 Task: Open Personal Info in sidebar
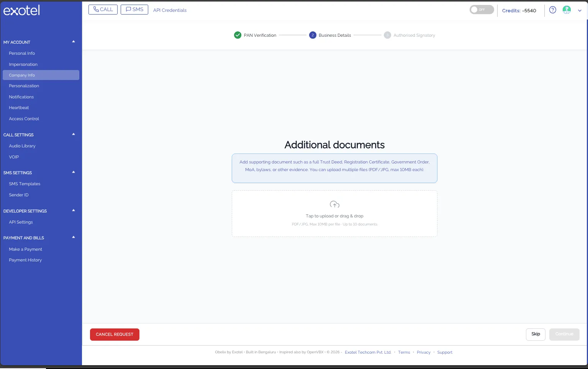pyautogui.click(x=22, y=53)
